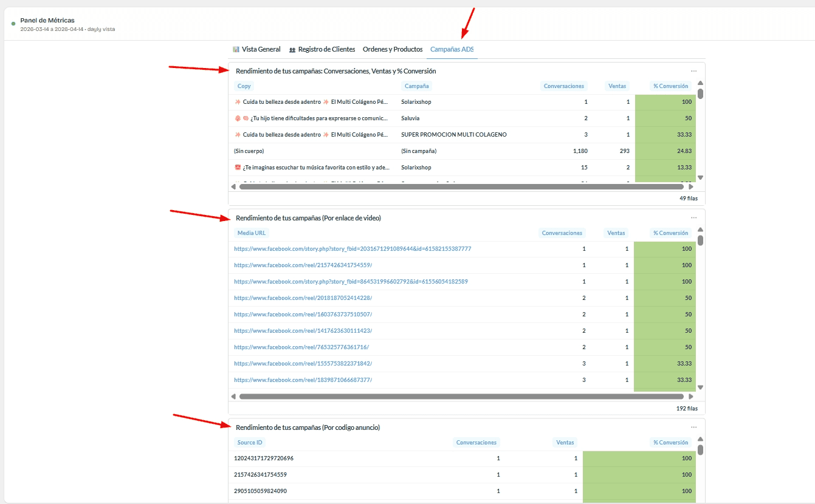This screenshot has height=504, width=815.
Task: Click the horizontal scrollbar of video link table
Action: 461,397
